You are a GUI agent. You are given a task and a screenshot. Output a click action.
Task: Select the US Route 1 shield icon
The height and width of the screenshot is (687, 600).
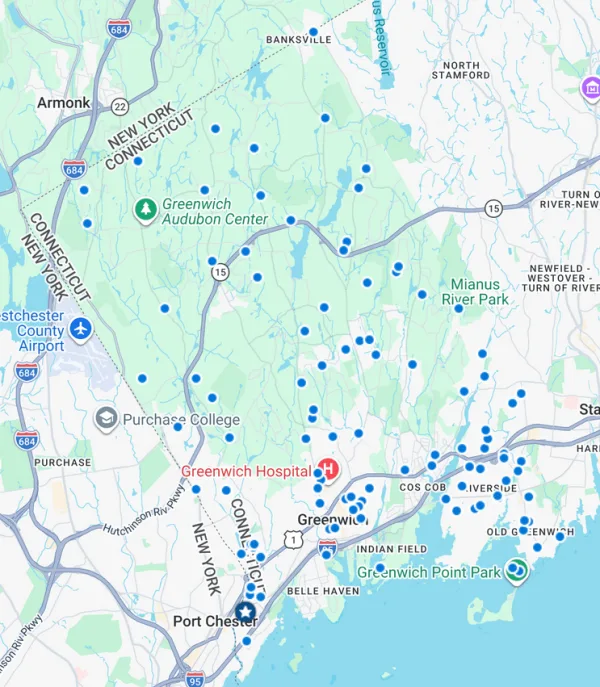291,539
